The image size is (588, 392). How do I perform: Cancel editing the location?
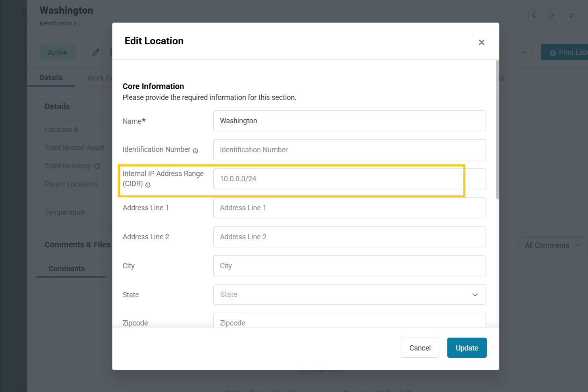(420, 348)
